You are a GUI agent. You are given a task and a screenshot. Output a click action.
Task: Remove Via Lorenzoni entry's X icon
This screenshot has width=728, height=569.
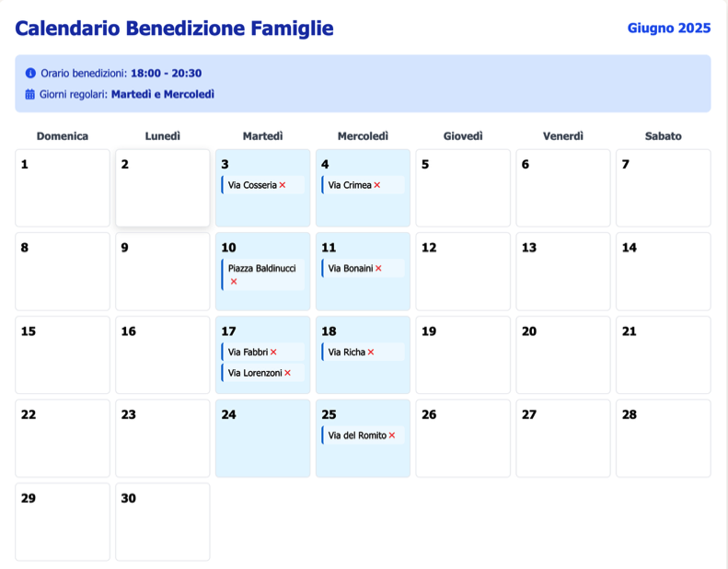pos(287,373)
